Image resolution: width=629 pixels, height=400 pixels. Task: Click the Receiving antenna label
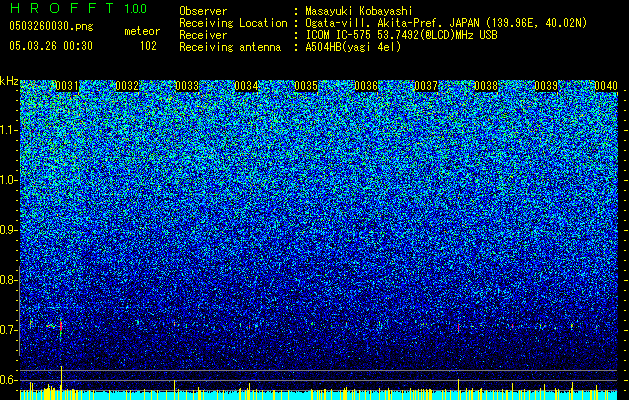pyautogui.click(x=230, y=47)
